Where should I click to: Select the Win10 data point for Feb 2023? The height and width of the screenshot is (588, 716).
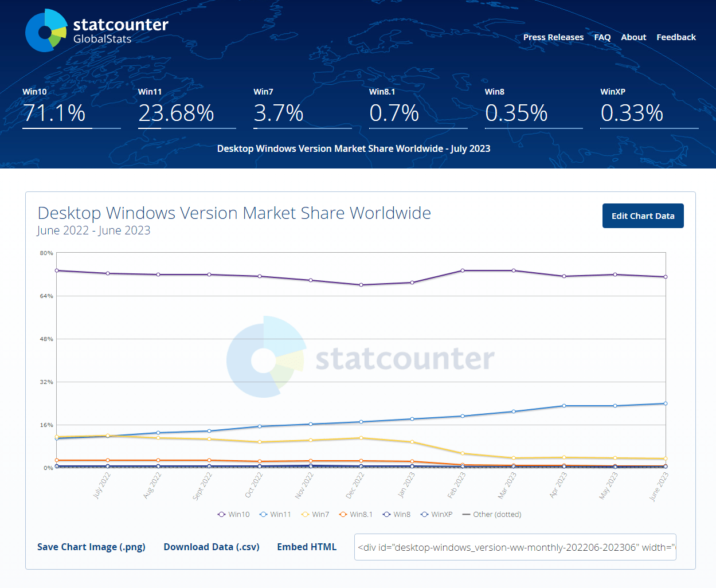(463, 271)
